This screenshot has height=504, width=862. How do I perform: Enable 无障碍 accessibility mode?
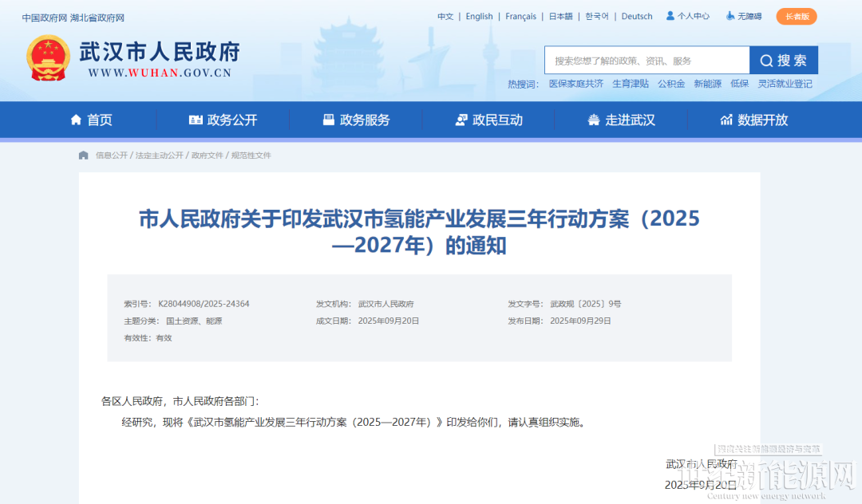(744, 16)
